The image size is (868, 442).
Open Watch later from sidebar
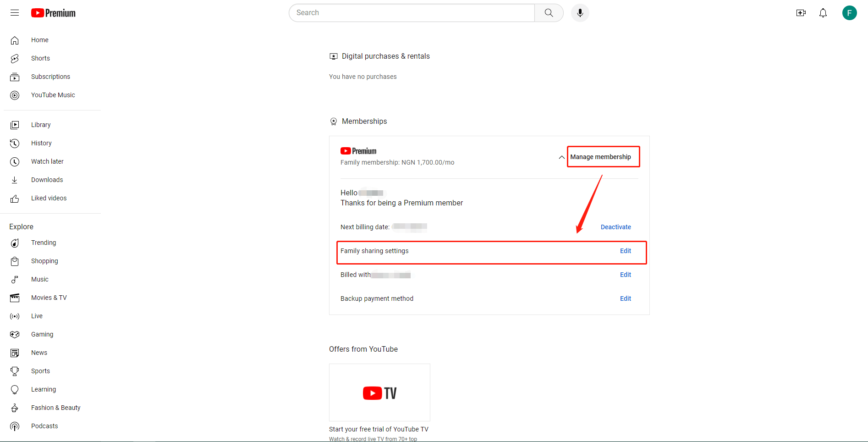[47, 161]
